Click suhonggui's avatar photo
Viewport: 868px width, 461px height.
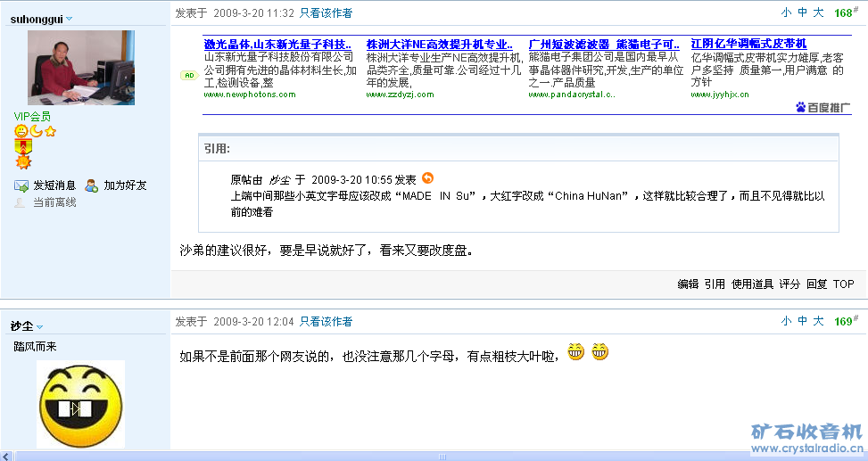coord(81,68)
